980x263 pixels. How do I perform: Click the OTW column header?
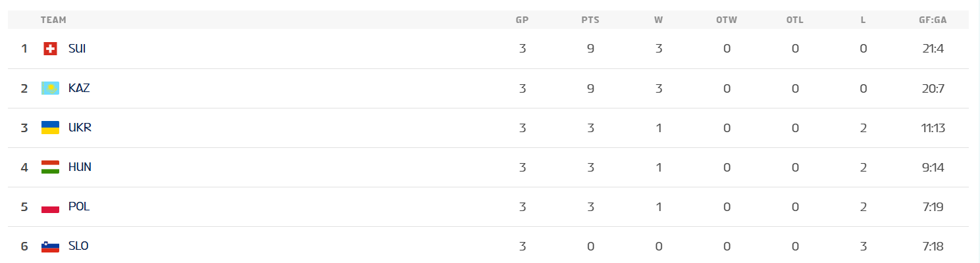(x=727, y=20)
